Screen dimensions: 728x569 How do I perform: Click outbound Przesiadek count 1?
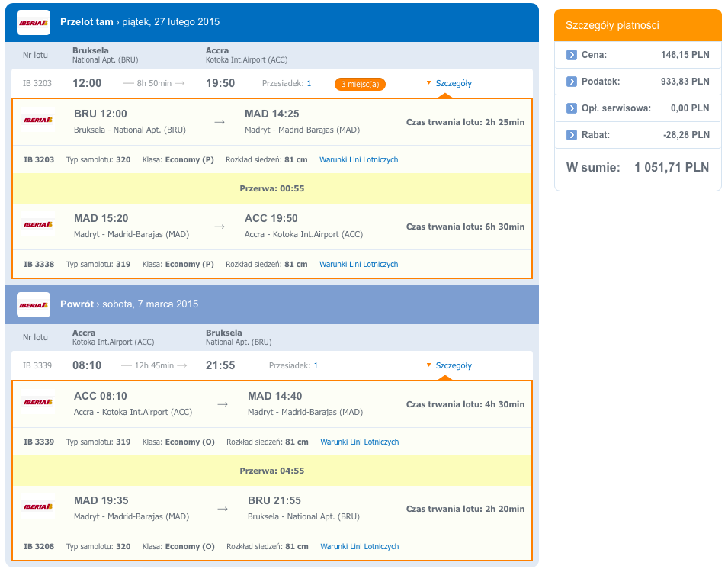[x=309, y=84]
